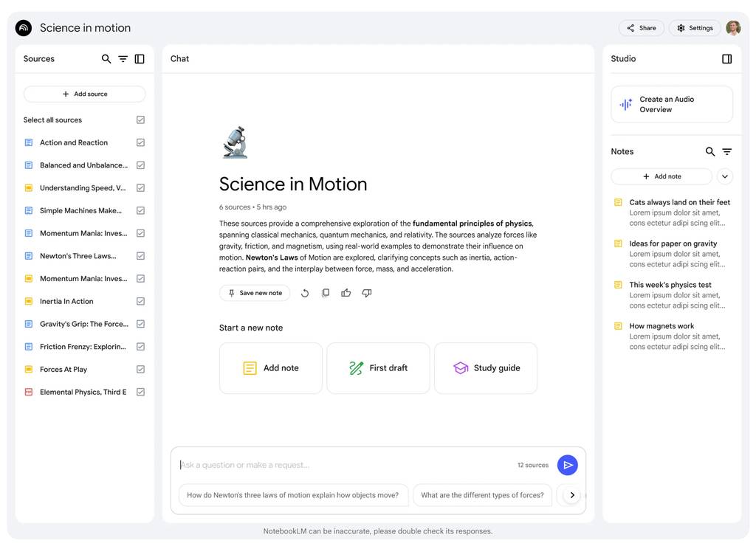Send the chat message
The width and height of the screenshot is (756, 546).
(x=567, y=465)
